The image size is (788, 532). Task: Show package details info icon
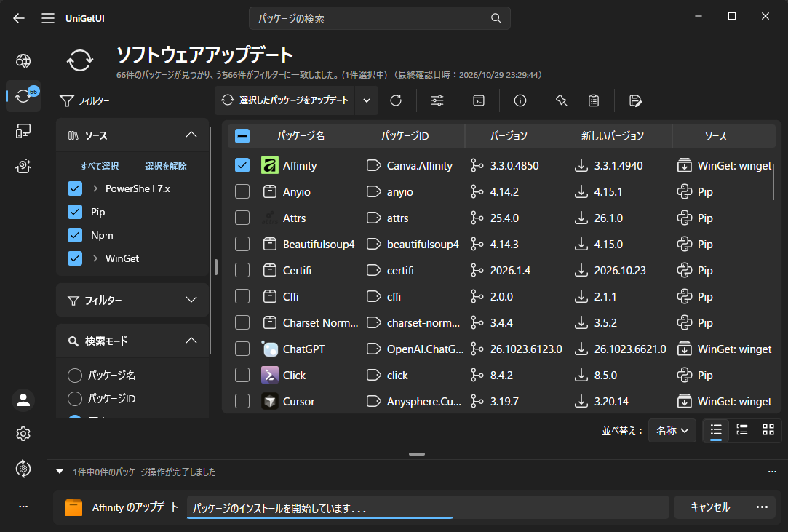pyautogui.click(x=520, y=100)
